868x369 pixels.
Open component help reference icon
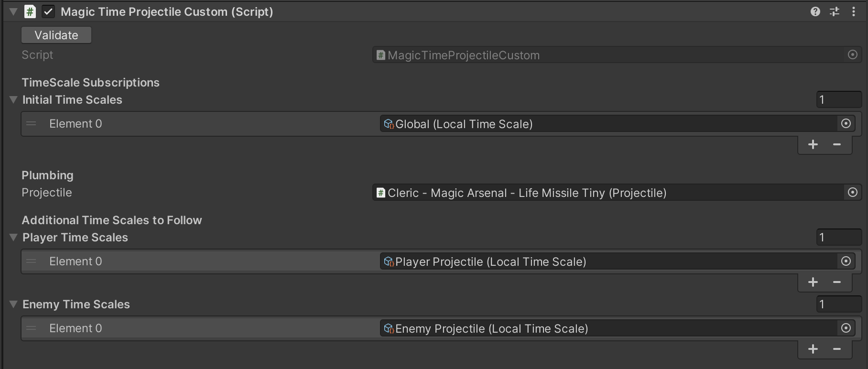coord(815,12)
